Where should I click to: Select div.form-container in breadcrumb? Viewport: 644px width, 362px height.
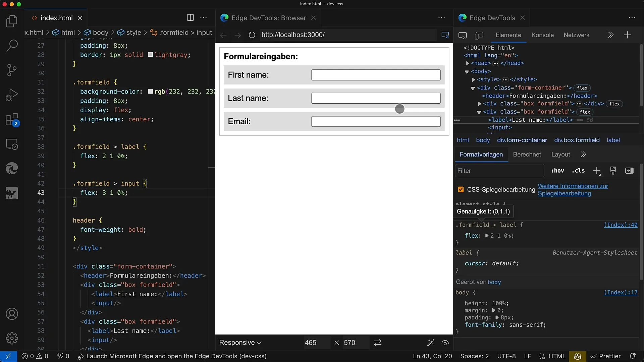[x=522, y=140]
